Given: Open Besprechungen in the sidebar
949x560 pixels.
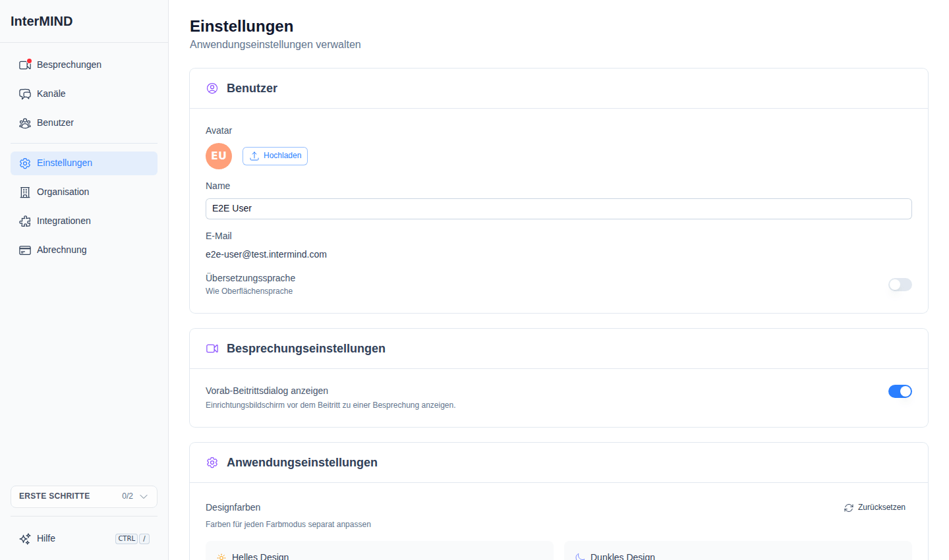Looking at the screenshot, I should tap(84, 65).
